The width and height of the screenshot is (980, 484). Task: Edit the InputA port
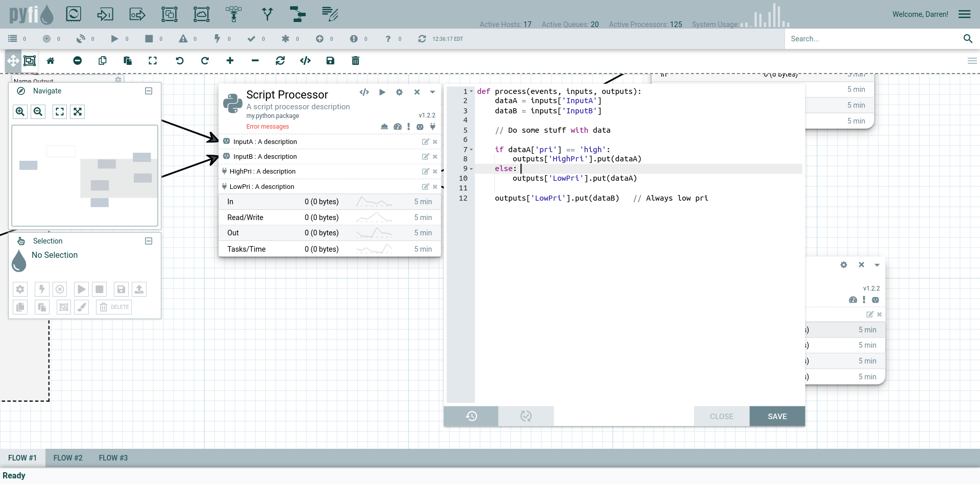(425, 142)
